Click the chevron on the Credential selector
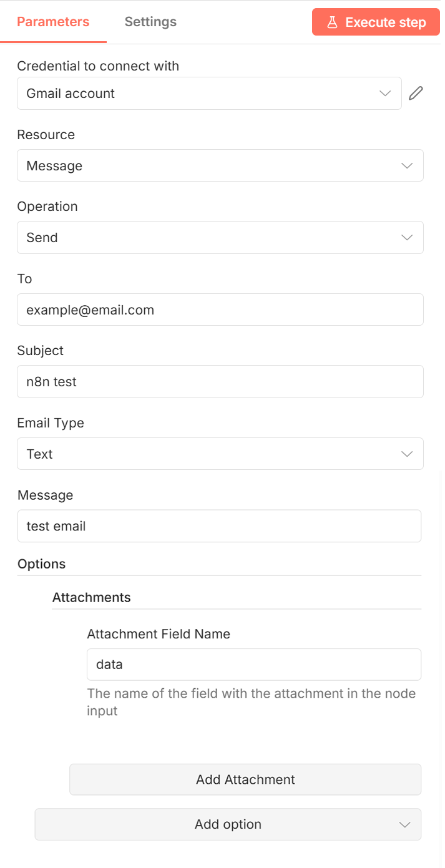 [x=385, y=92]
